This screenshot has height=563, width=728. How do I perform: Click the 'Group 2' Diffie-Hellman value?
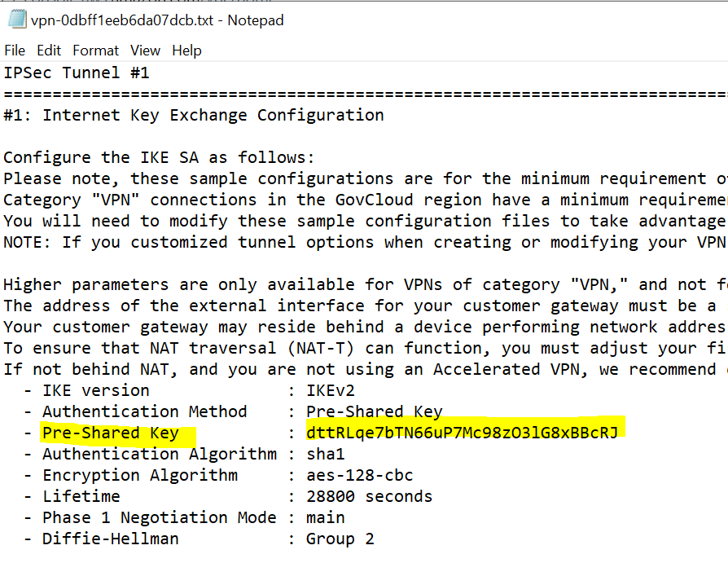[x=340, y=539]
